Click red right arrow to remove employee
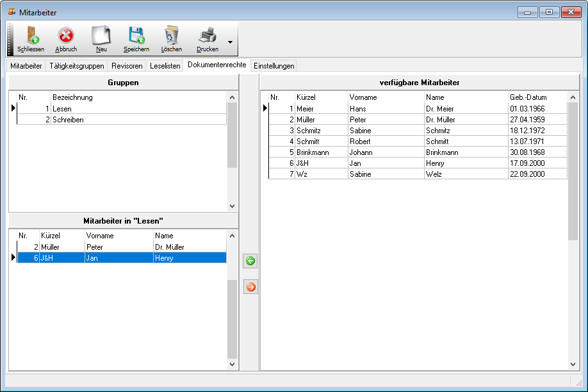 250,287
